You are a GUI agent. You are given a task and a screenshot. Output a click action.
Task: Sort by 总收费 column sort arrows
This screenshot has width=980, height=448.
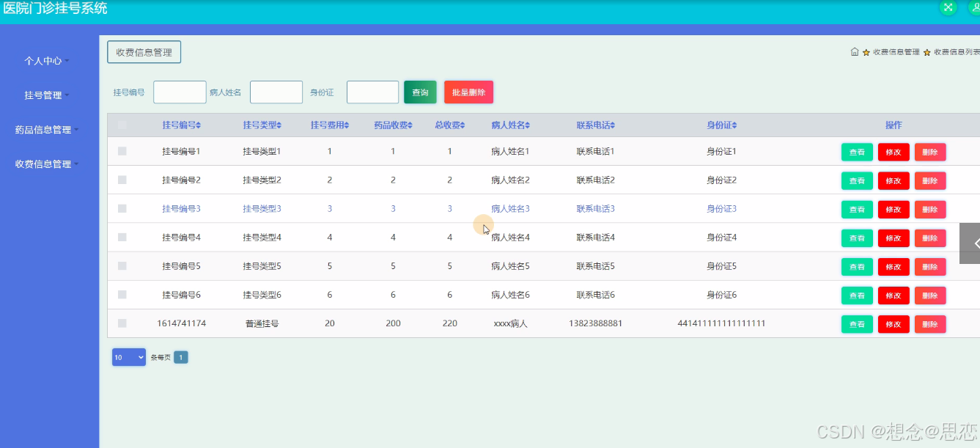pos(464,125)
